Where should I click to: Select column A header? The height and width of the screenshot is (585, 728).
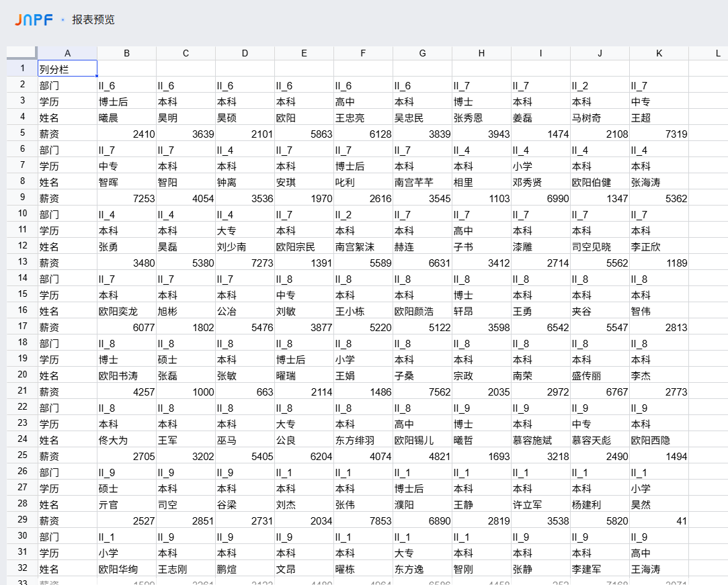point(67,53)
